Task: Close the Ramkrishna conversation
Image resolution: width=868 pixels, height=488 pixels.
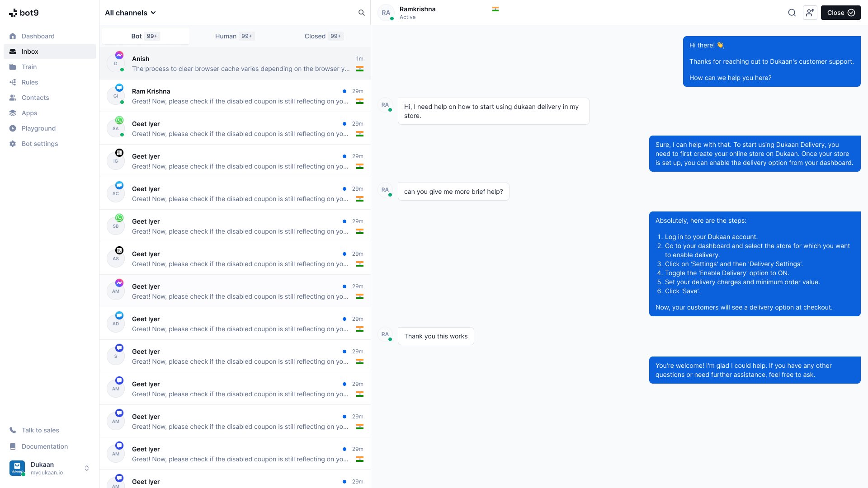Action: (840, 12)
